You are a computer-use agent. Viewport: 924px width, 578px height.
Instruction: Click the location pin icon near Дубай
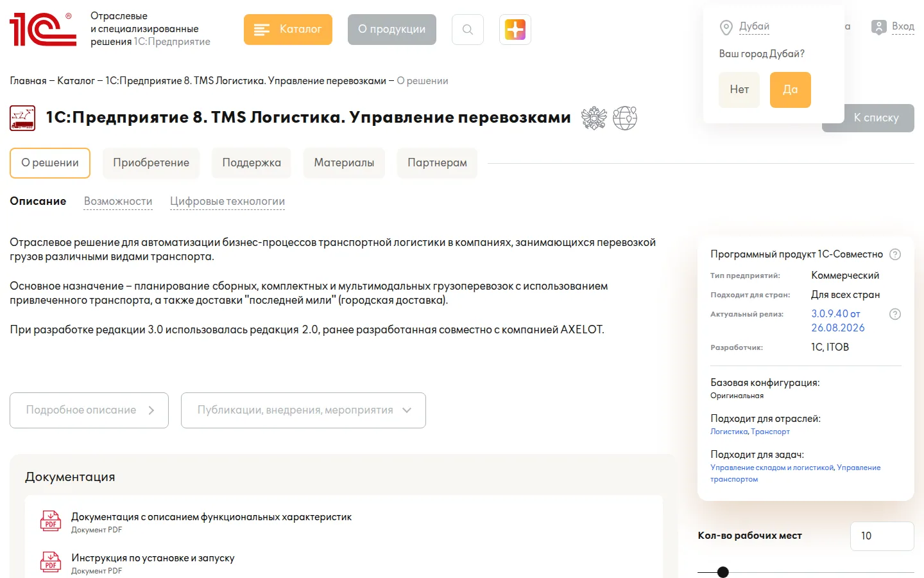(726, 28)
